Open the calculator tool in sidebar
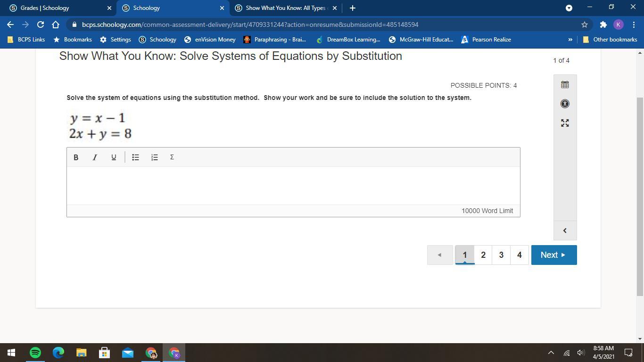This screenshot has height=362, width=644. click(565, 85)
